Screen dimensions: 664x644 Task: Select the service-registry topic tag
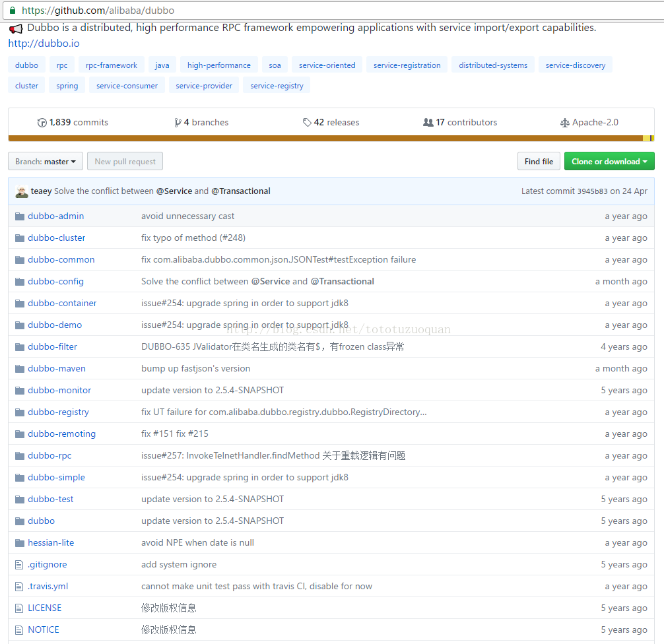coord(277,86)
